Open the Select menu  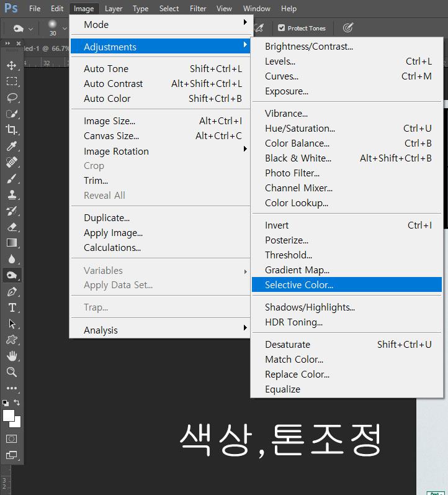tap(169, 9)
